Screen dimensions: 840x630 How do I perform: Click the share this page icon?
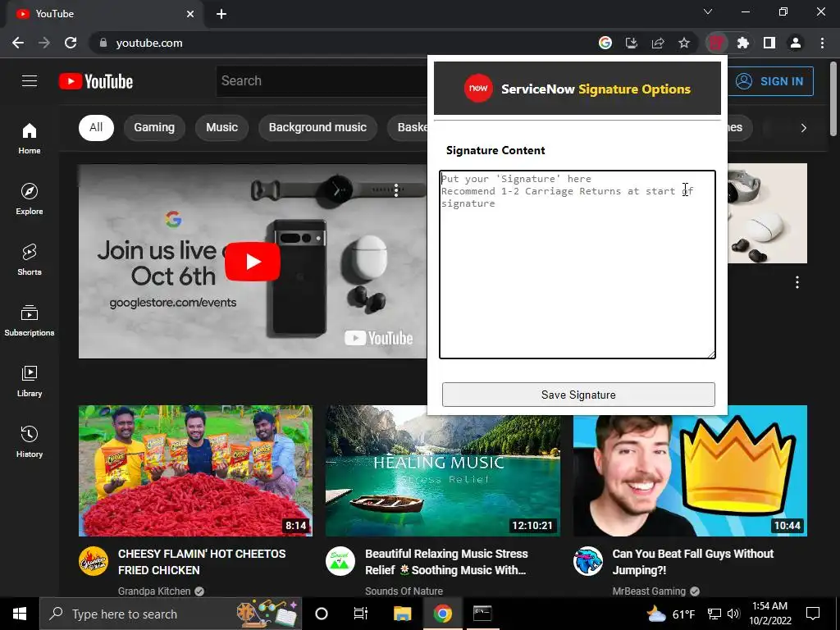click(x=658, y=43)
